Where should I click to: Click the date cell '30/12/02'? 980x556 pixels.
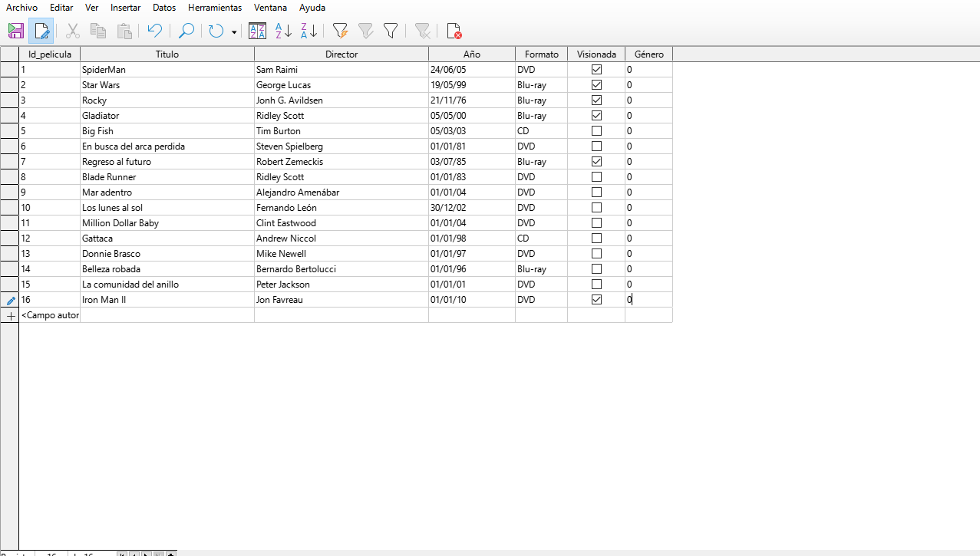tap(472, 208)
